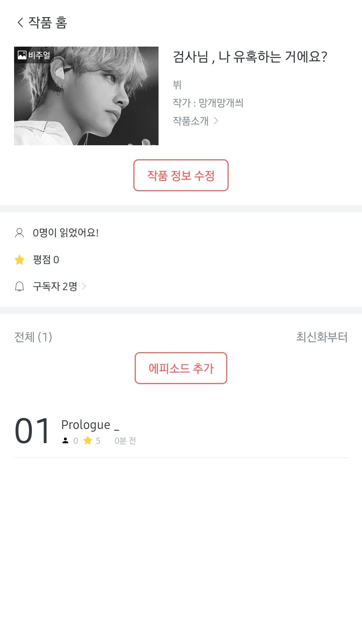Tap the story title 검사님, 나 유혹하는 거에요?

pyautogui.click(x=250, y=57)
